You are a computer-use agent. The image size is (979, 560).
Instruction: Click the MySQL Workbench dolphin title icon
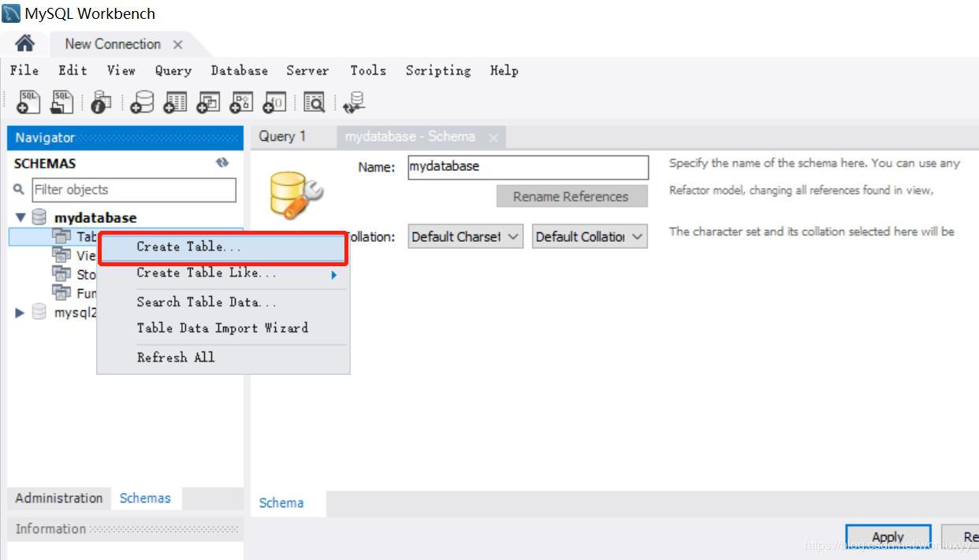tap(11, 13)
